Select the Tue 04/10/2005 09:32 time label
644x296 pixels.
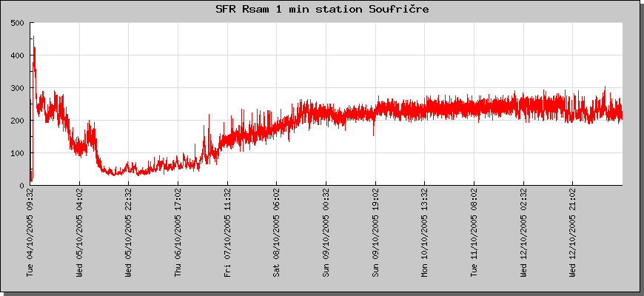point(30,232)
